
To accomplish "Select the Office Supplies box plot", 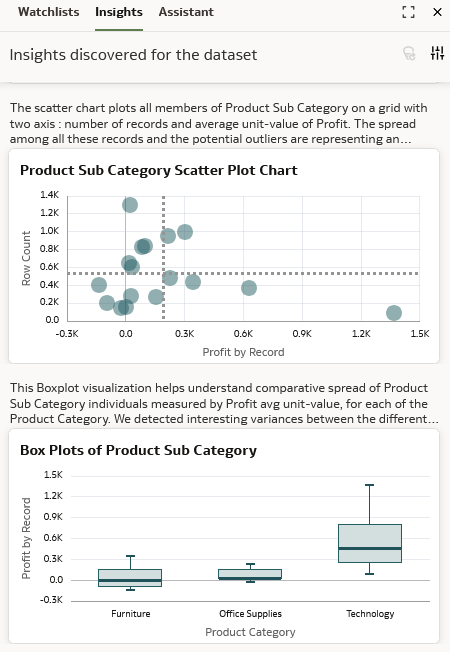I will [250, 574].
